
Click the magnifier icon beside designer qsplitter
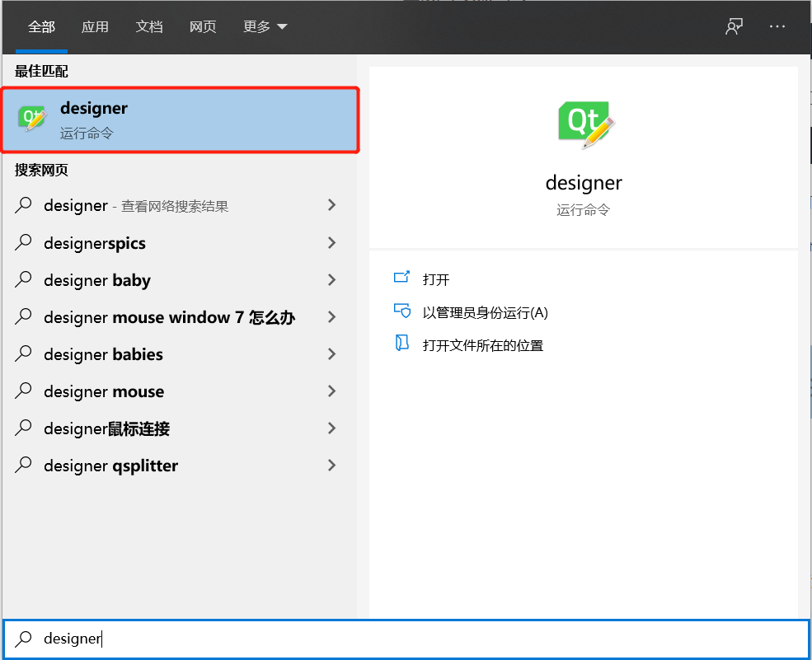coord(23,465)
